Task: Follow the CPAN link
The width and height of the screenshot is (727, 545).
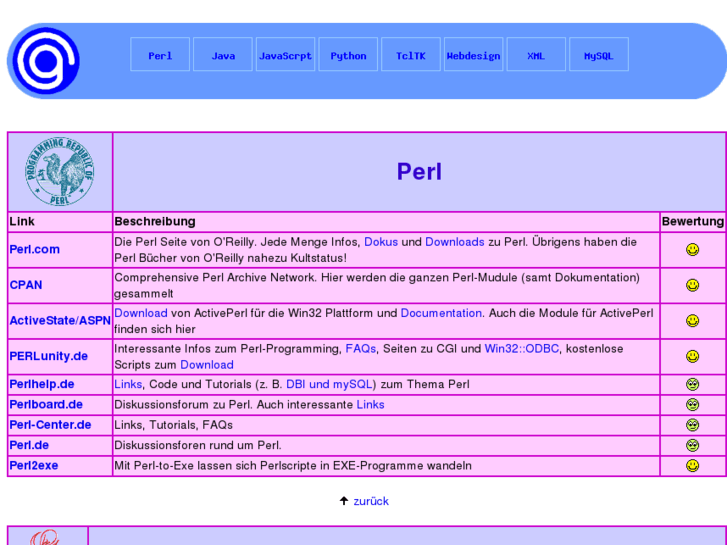Action: point(26,285)
